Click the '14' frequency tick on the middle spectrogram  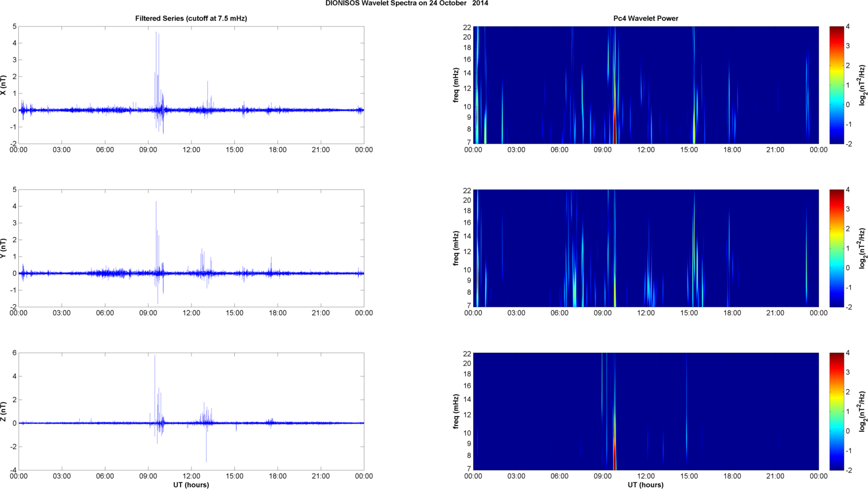tap(467, 236)
